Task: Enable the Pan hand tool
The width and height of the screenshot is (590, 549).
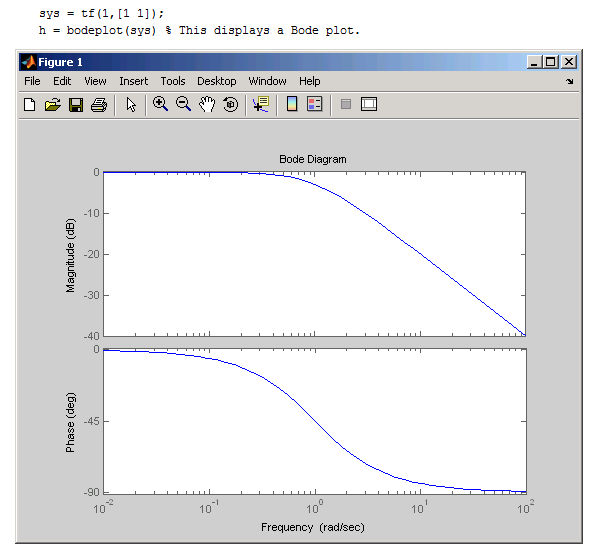Action: 207,104
